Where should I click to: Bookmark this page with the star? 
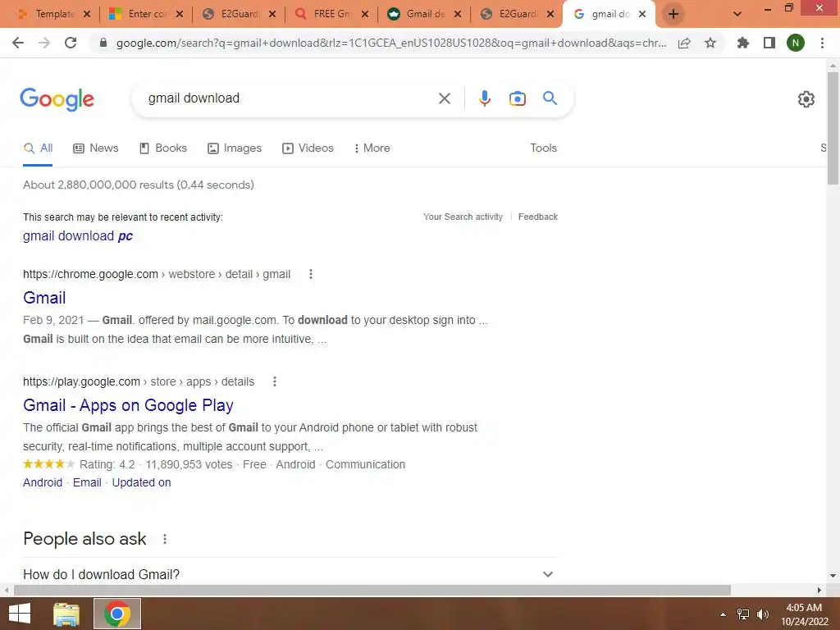[710, 43]
